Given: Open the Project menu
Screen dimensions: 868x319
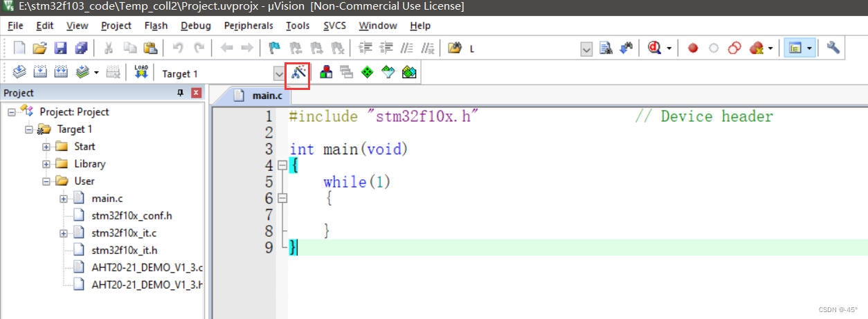Looking at the screenshot, I should 116,26.
